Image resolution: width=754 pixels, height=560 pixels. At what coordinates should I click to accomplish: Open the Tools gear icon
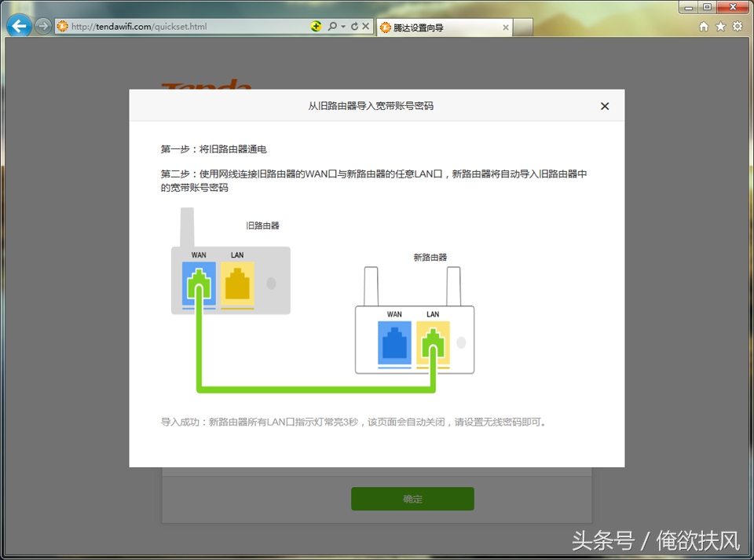tap(737, 26)
